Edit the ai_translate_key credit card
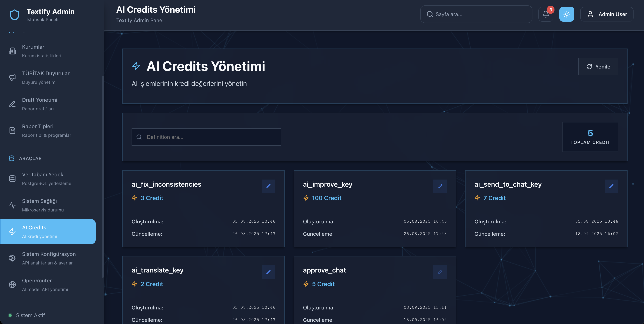The image size is (644, 324). click(x=269, y=272)
